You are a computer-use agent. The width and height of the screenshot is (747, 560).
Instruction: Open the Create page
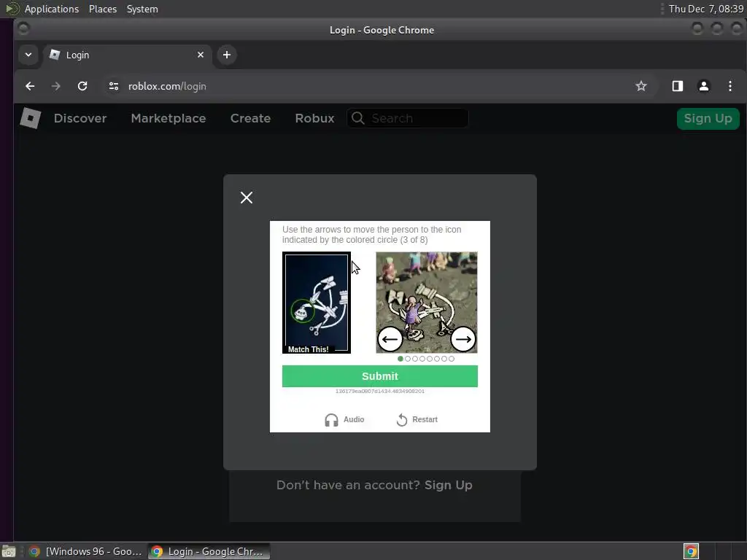tap(250, 119)
